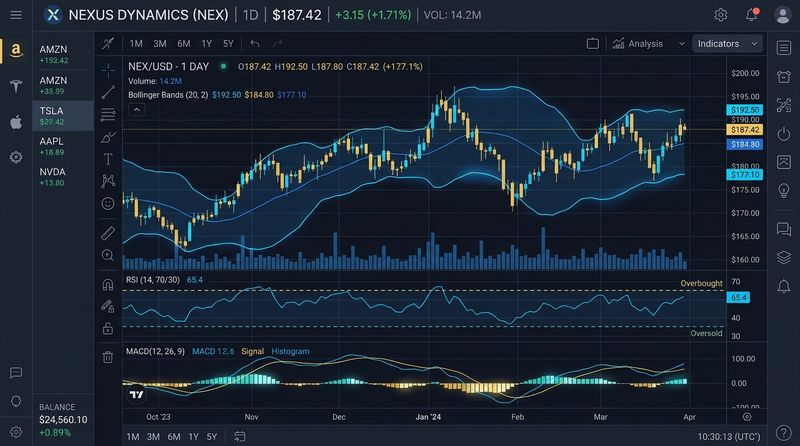Open the help question mark icon
Viewport: 800px width, 446px height.
coord(784,433)
